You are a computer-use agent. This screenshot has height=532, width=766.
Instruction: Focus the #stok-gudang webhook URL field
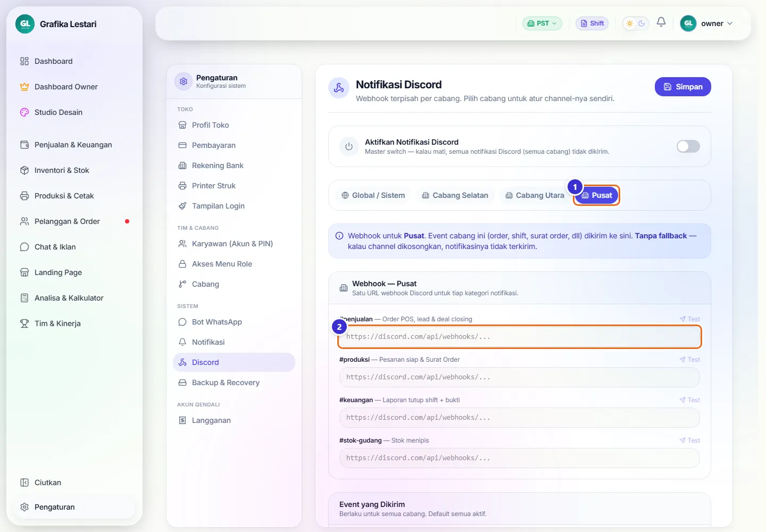[520, 458]
